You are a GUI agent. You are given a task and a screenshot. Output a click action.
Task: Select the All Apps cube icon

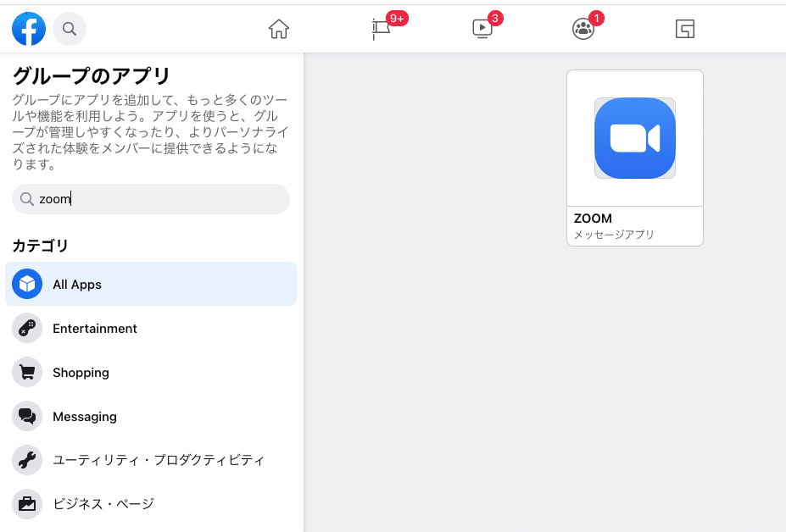pos(26,284)
